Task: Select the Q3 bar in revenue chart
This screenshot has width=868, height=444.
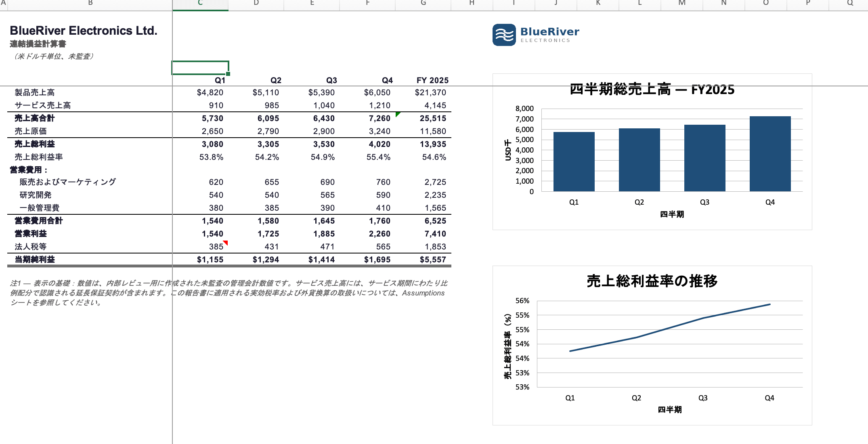Action: [704, 158]
